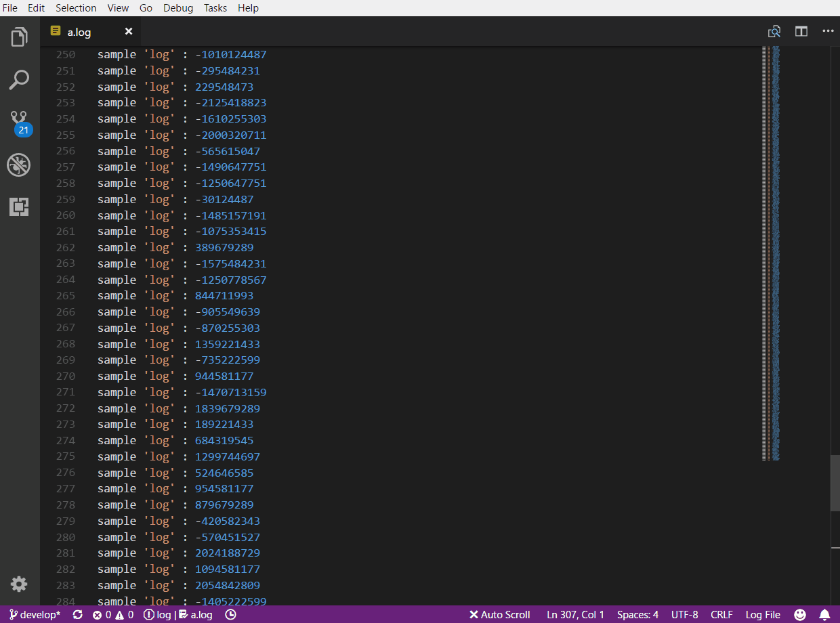Screen dimensions: 840x623
Task: Open the Extensions view in activity bar
Action: click(19, 207)
